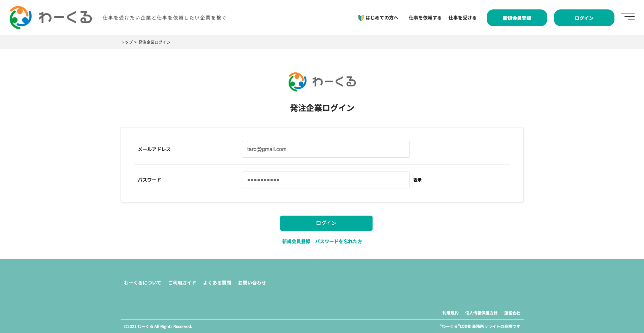Open 仕事を依頼する menu item
This screenshot has height=333, width=644.
[x=425, y=18]
